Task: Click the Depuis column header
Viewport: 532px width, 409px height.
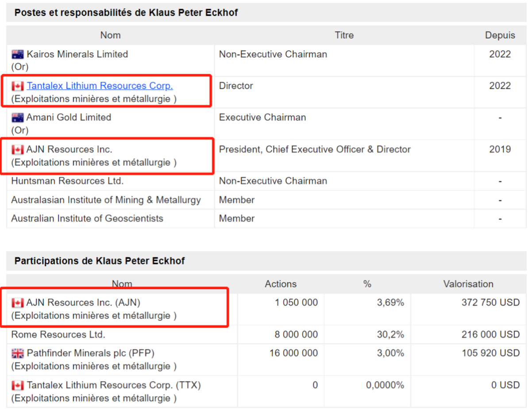Action: pos(500,35)
